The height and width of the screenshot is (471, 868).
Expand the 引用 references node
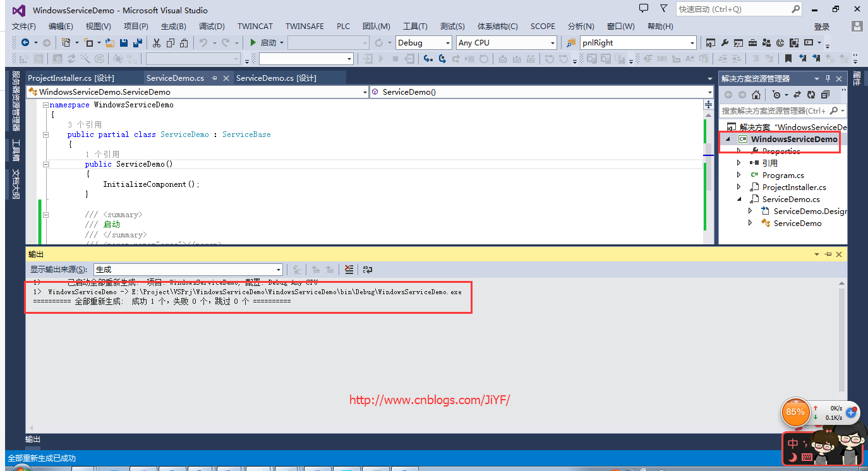739,163
